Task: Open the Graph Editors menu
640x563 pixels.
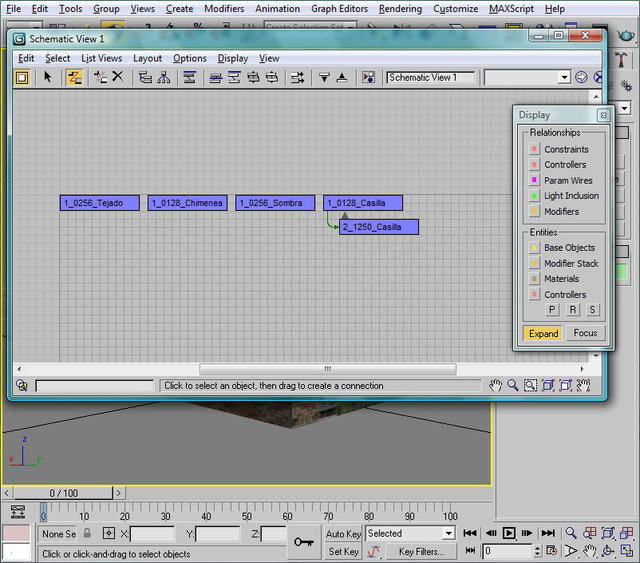Action: [339, 8]
